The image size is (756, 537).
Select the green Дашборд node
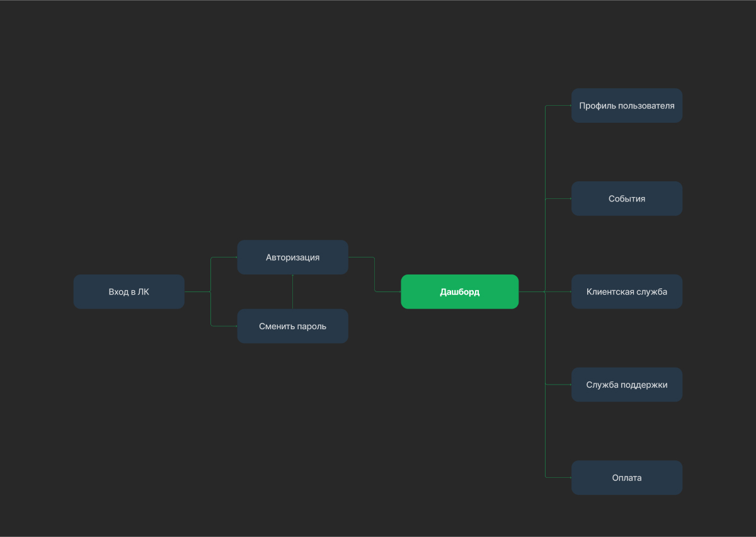(x=460, y=291)
